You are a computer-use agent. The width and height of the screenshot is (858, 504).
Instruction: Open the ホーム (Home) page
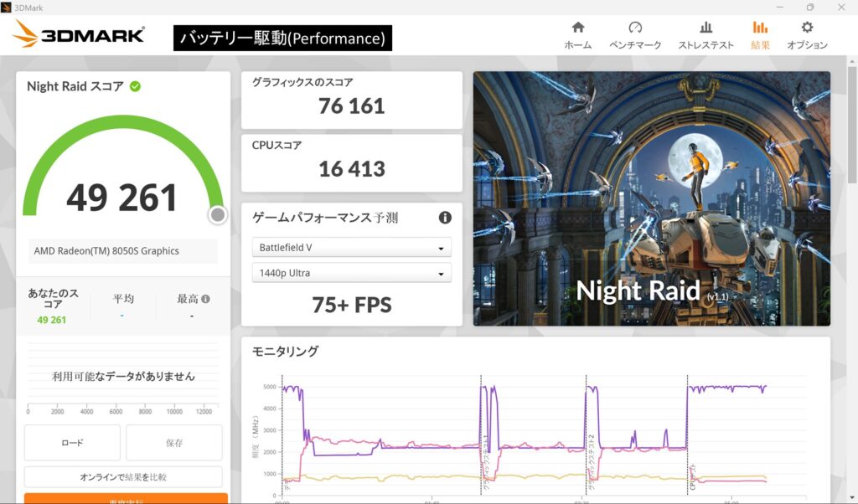[x=578, y=35]
